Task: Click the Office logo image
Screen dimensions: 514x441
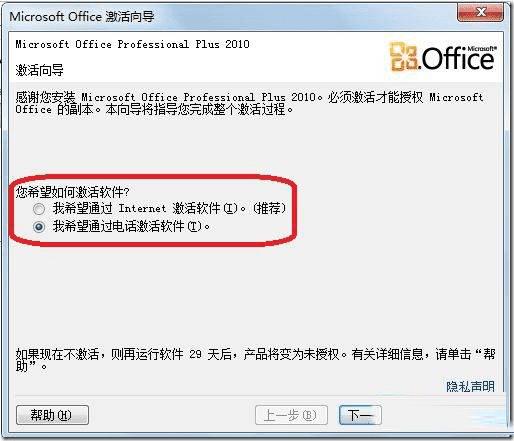Action: (443, 57)
